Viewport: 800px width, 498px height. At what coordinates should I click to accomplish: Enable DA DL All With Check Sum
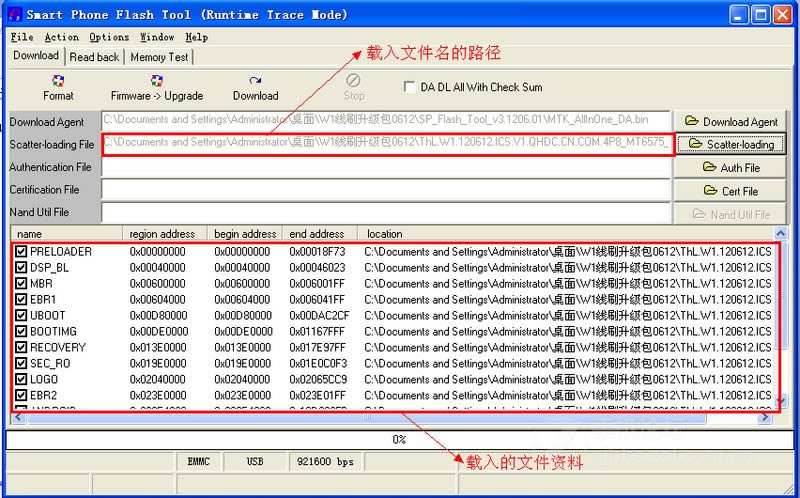pos(409,87)
